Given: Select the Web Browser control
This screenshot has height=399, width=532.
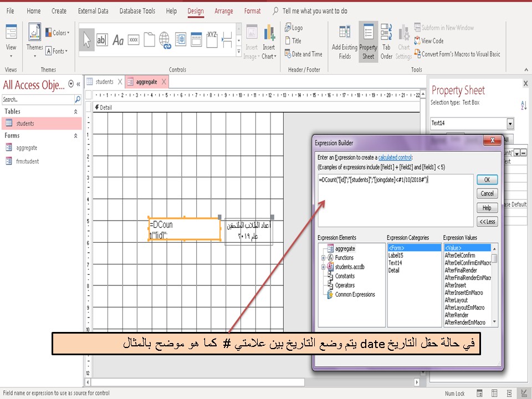Looking at the screenshot, I should 181,39.
